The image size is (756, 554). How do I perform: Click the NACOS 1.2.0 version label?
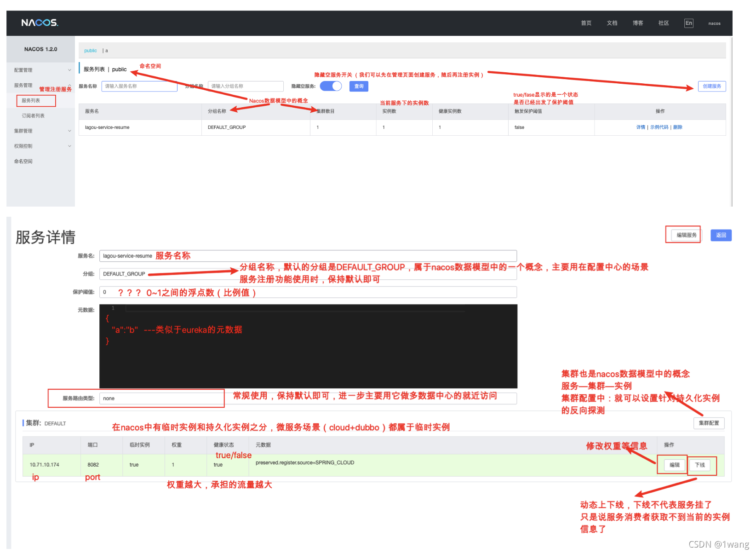pos(41,49)
